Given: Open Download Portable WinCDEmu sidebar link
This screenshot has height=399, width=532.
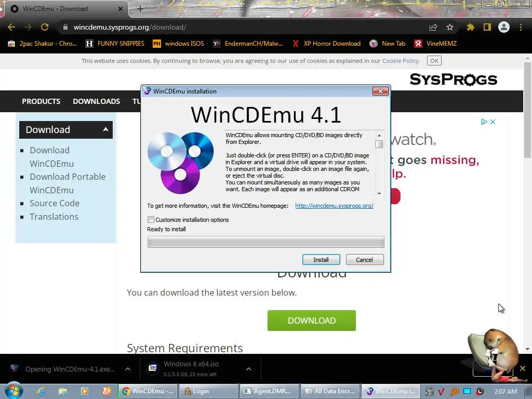Looking at the screenshot, I should (x=68, y=183).
